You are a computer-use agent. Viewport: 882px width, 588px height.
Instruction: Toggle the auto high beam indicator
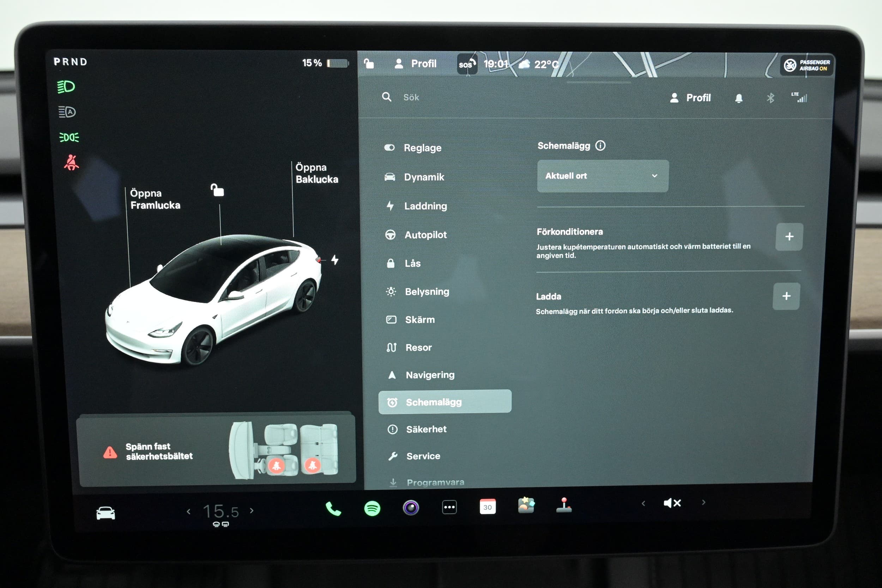click(x=67, y=112)
